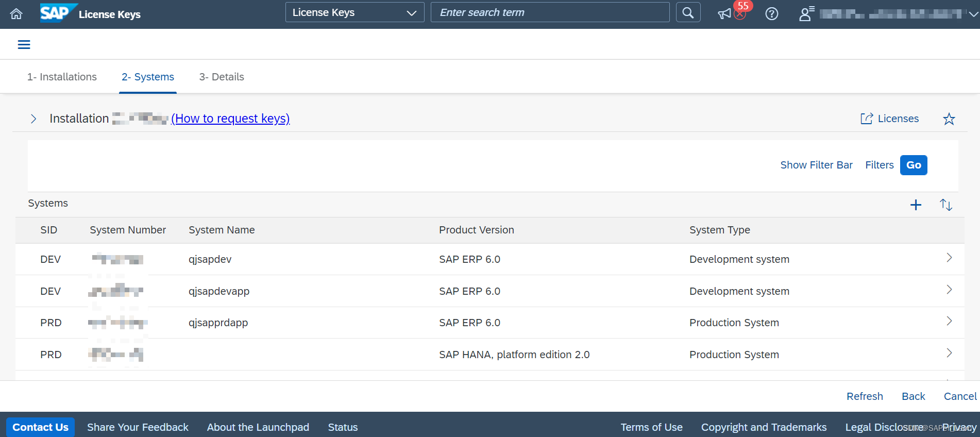Click the Contact Us button
Screen dimensions: 980x437
coord(40,427)
